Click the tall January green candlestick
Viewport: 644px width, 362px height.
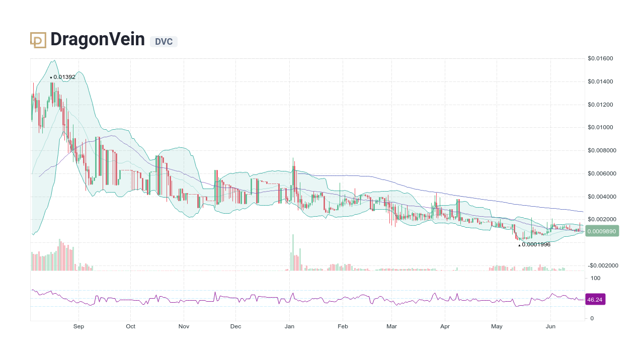tap(293, 176)
